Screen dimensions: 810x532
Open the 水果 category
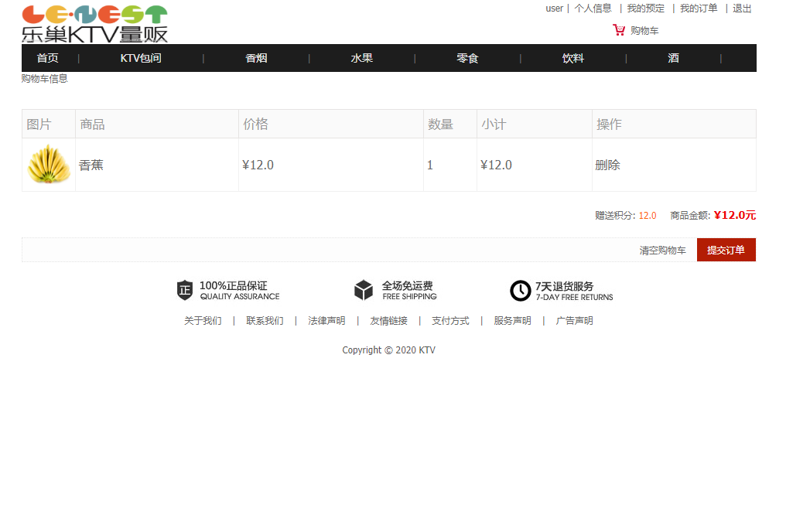(x=363, y=57)
